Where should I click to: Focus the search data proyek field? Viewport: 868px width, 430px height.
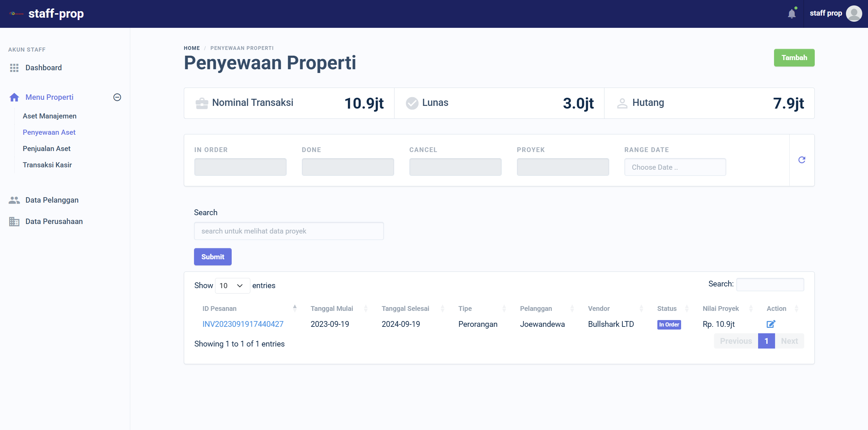point(289,231)
